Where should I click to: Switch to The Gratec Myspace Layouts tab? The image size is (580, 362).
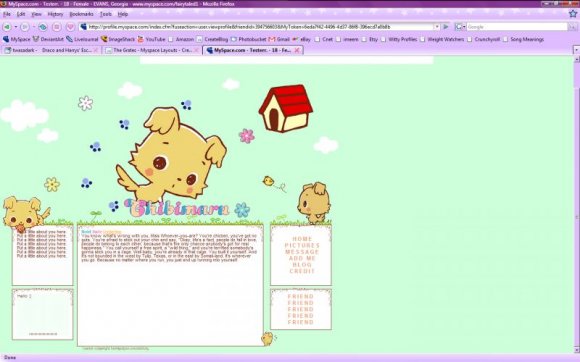coord(152,50)
